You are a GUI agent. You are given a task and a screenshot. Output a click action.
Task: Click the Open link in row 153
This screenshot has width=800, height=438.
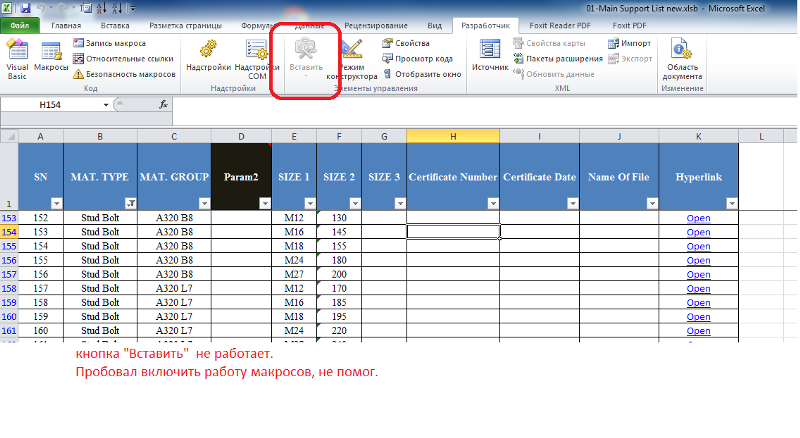pos(697,217)
